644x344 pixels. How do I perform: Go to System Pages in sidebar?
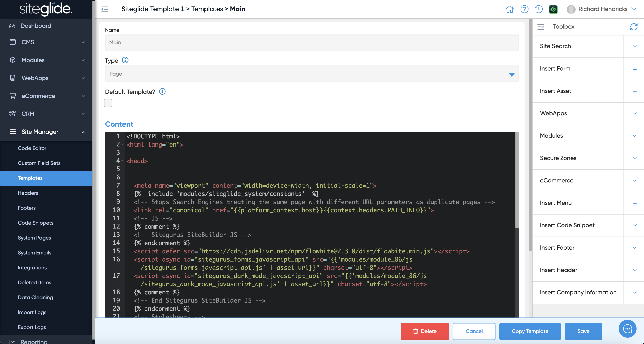(x=34, y=238)
